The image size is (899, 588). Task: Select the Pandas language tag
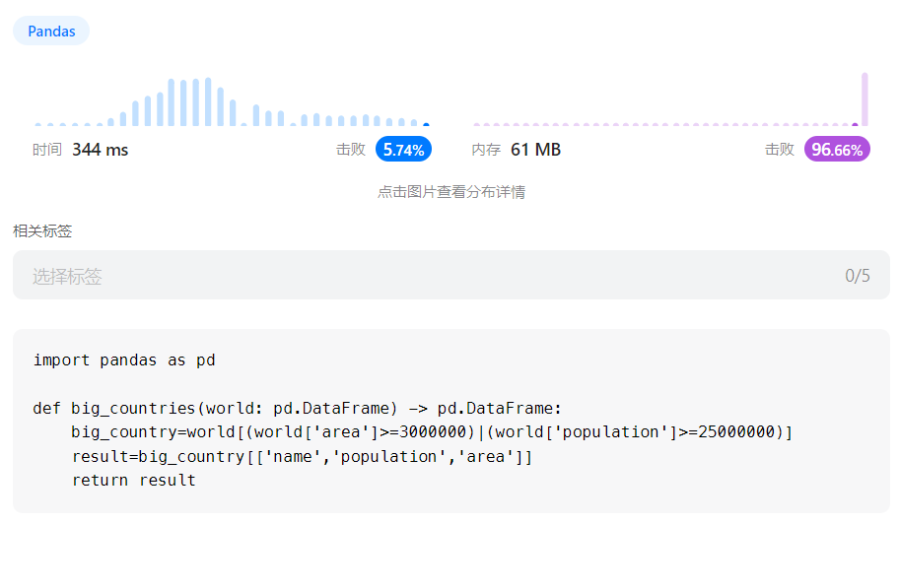pos(50,31)
